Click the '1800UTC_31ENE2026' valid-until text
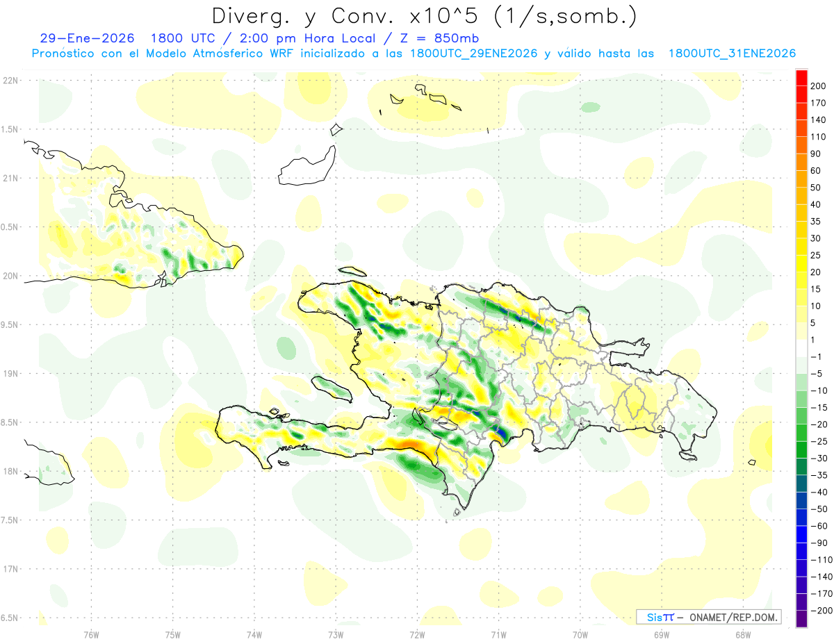The image size is (834, 644). coord(732,53)
